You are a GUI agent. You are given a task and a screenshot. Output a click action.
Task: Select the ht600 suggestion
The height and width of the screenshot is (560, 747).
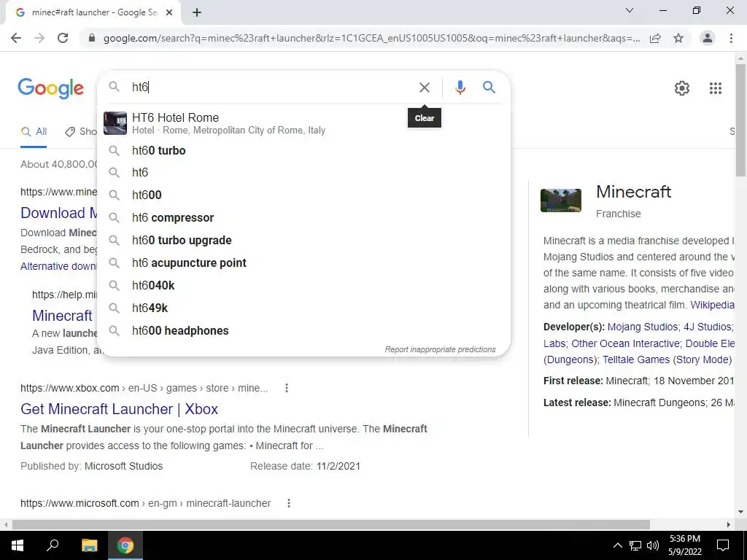(303, 195)
